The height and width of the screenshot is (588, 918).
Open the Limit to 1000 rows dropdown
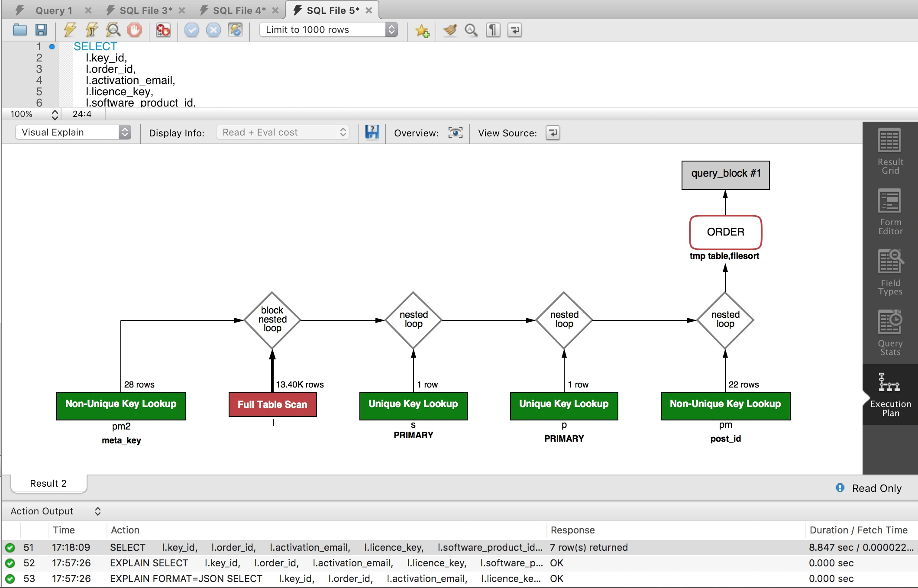pos(329,29)
